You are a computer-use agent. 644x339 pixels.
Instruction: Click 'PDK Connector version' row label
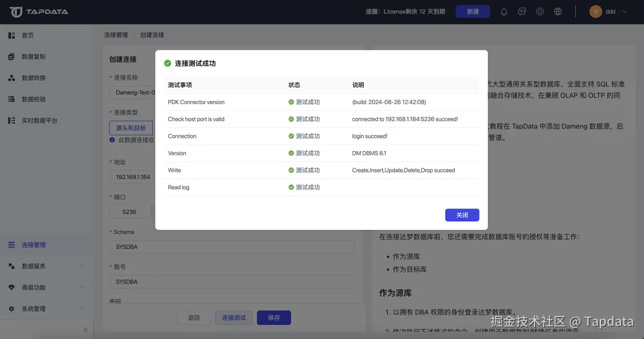(x=196, y=102)
